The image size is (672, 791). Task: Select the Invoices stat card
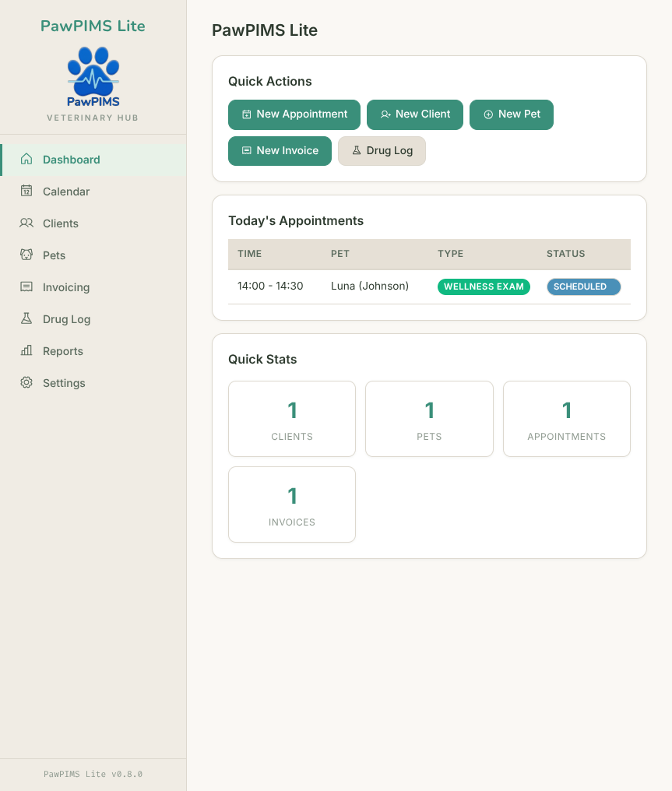coord(292,504)
